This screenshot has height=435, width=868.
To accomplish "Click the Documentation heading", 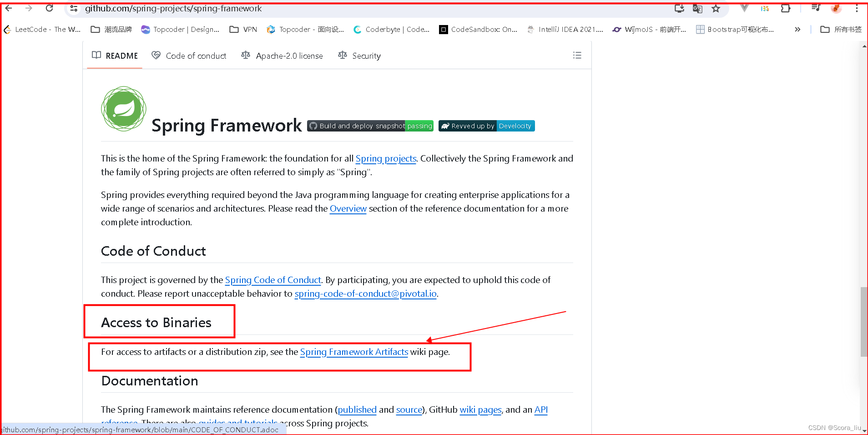I will (x=150, y=381).
